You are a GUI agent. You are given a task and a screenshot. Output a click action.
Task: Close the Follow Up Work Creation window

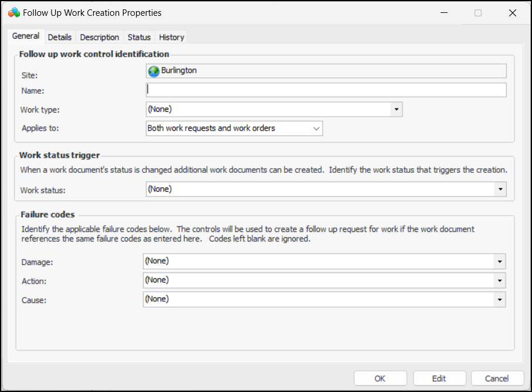coord(512,12)
